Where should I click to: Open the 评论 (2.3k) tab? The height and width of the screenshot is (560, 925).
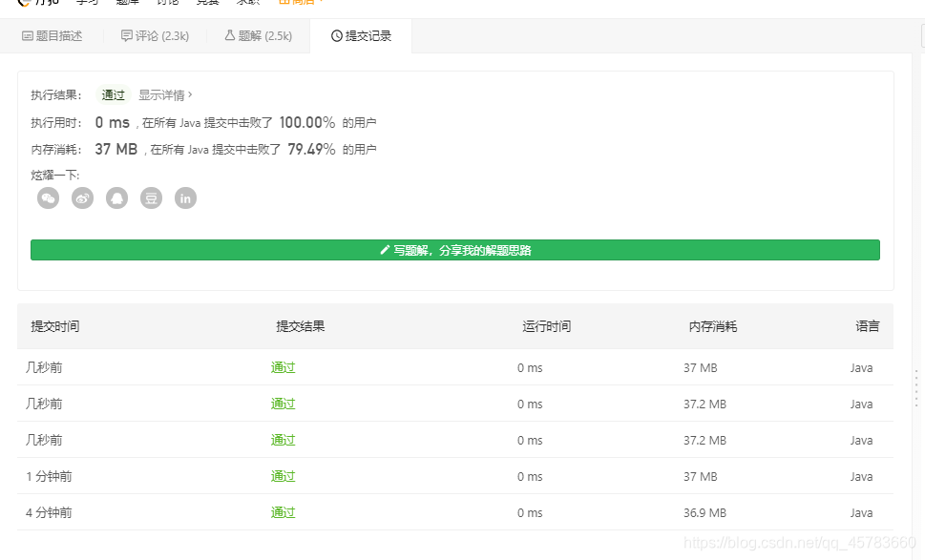(156, 36)
